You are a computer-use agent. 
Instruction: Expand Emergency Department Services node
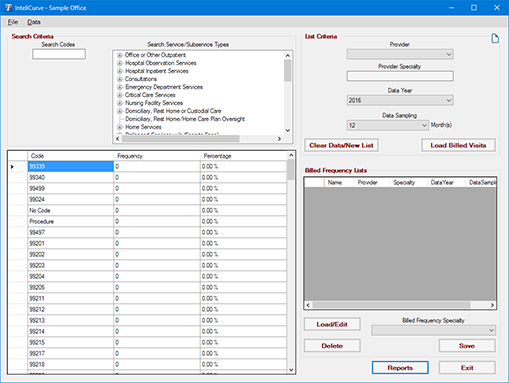click(120, 87)
